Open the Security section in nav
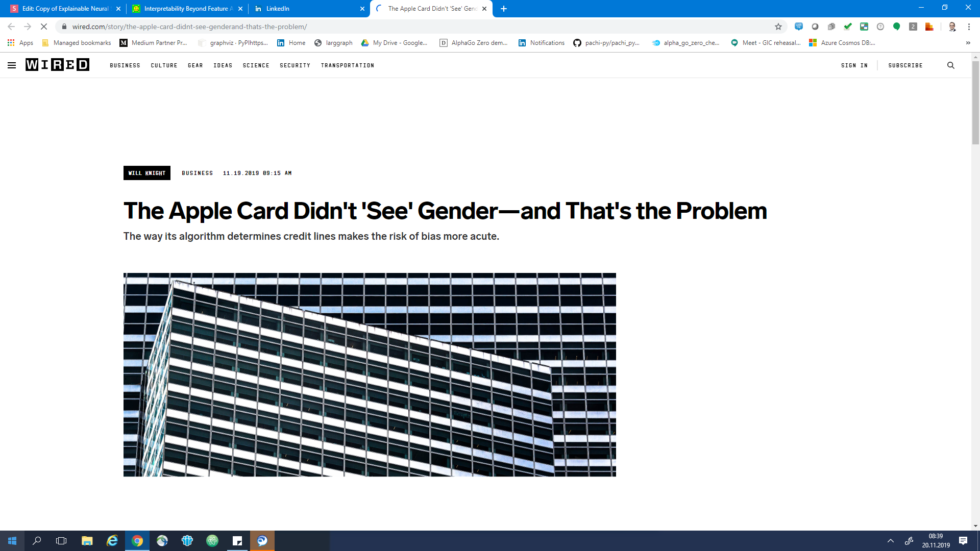This screenshot has width=980, height=551. [x=295, y=65]
